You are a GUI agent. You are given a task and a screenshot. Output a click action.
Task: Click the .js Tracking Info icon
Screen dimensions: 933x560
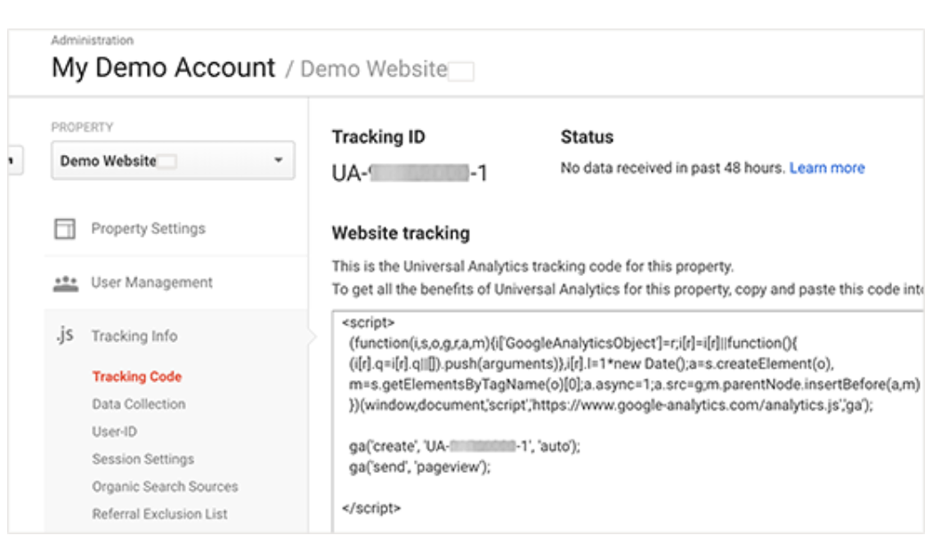[x=64, y=336]
